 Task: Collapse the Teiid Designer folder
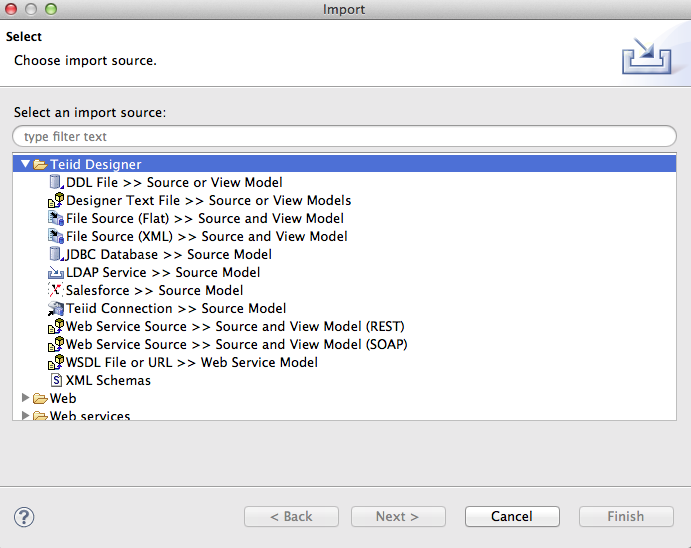(x=25, y=164)
